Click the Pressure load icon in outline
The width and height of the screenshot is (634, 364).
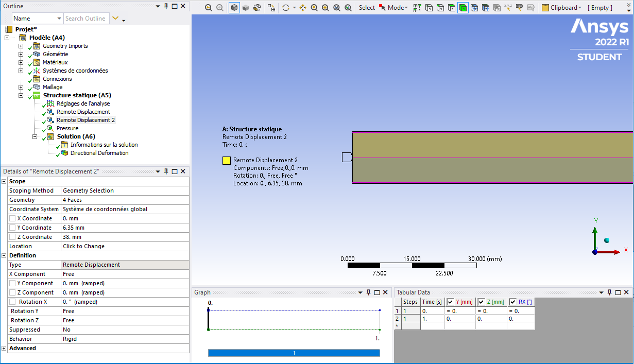point(50,128)
